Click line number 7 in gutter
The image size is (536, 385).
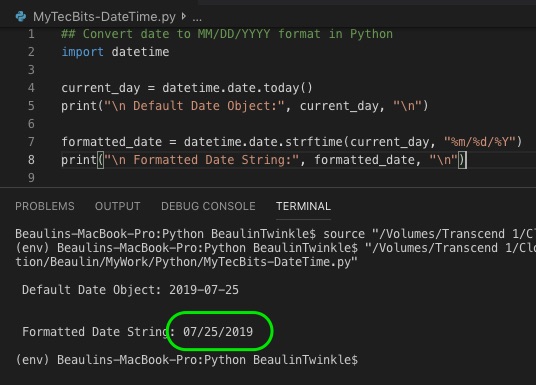click(31, 142)
